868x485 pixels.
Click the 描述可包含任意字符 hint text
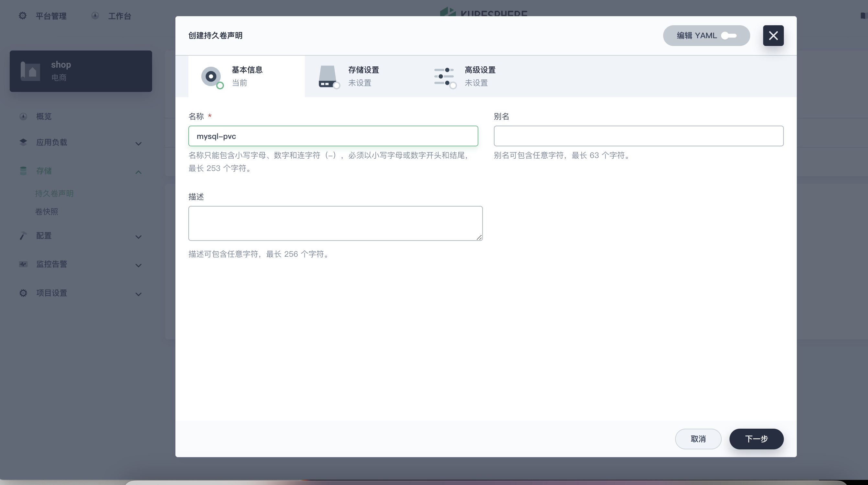259,254
